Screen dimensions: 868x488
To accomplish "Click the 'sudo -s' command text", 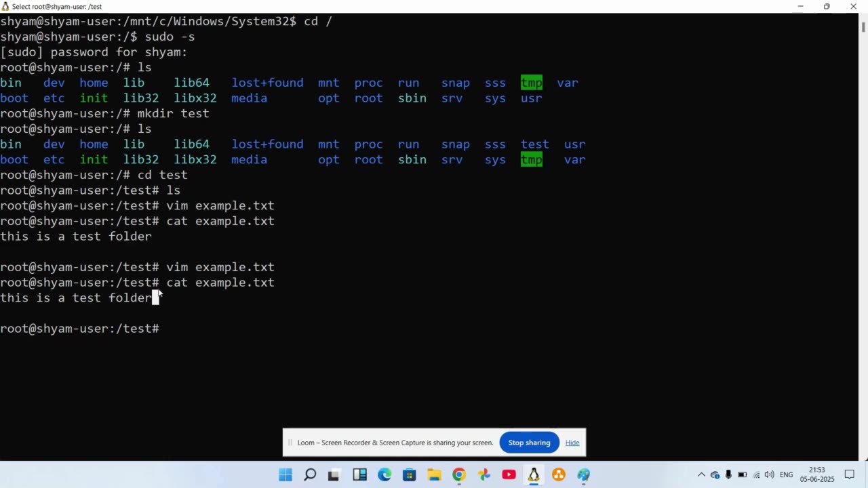I will tap(170, 37).
